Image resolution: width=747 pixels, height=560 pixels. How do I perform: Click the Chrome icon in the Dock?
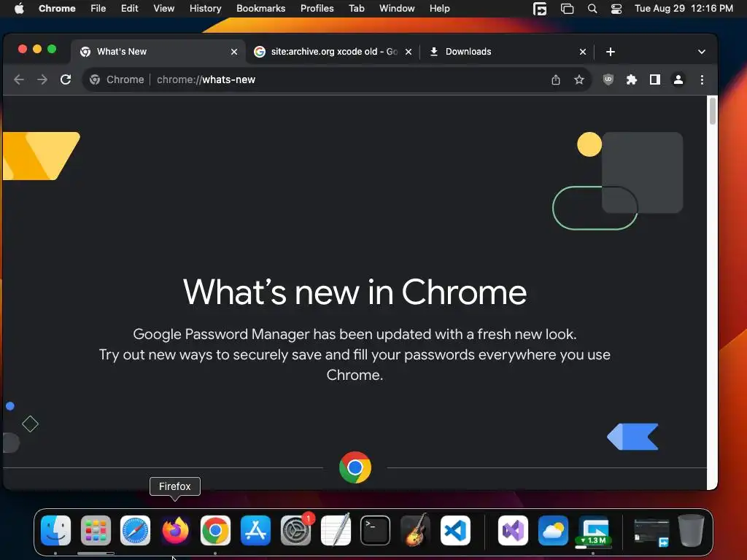pyautogui.click(x=215, y=530)
